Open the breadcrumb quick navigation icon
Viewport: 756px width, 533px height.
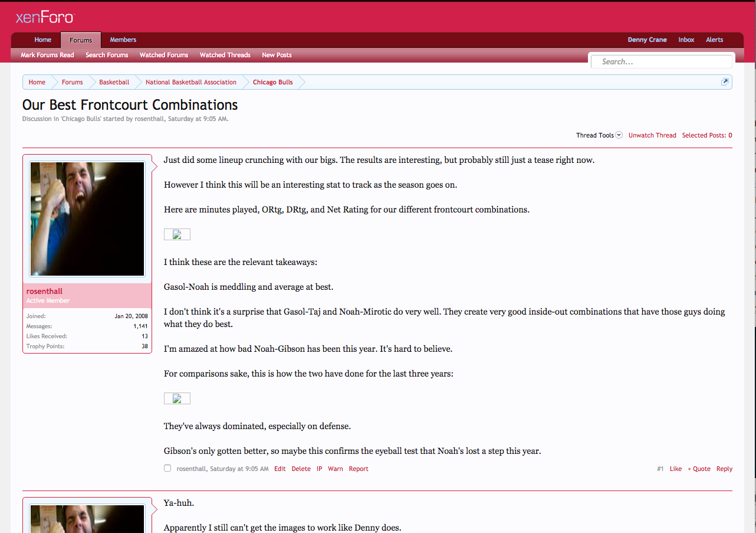pyautogui.click(x=725, y=82)
